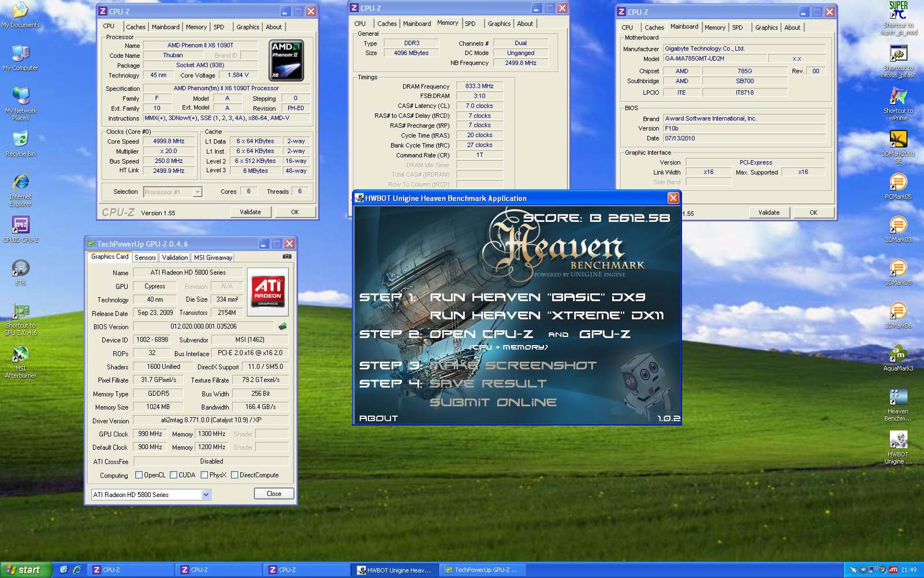Viewport: 924px width, 578px height.
Task: Launch Internet Explorer desktop icon
Action: [x=20, y=190]
